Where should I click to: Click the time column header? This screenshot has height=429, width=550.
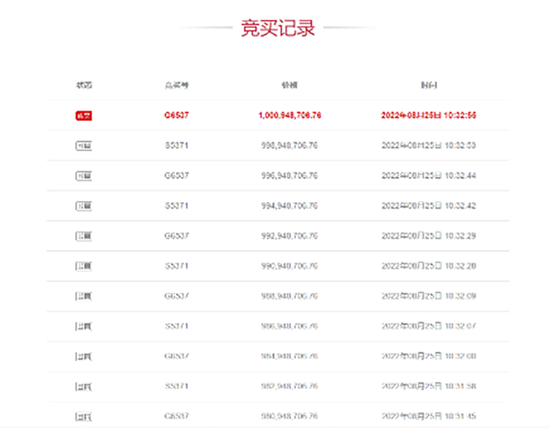429,85
